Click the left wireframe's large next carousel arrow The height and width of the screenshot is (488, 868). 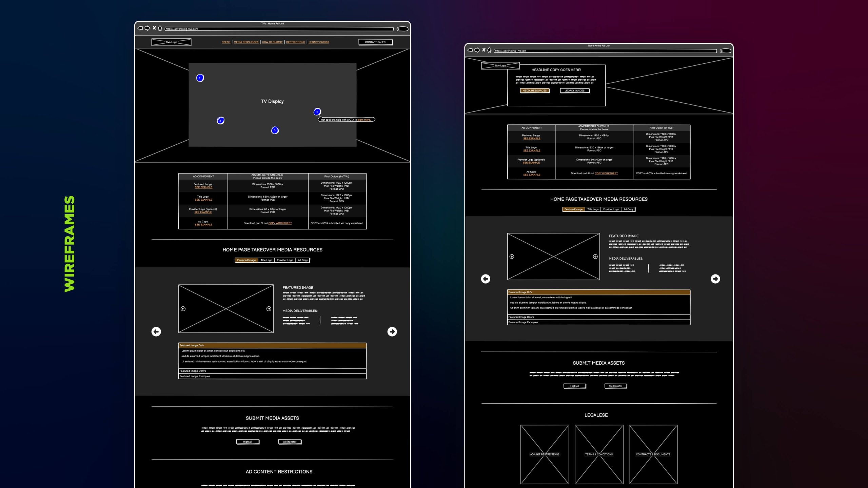[x=392, y=331]
